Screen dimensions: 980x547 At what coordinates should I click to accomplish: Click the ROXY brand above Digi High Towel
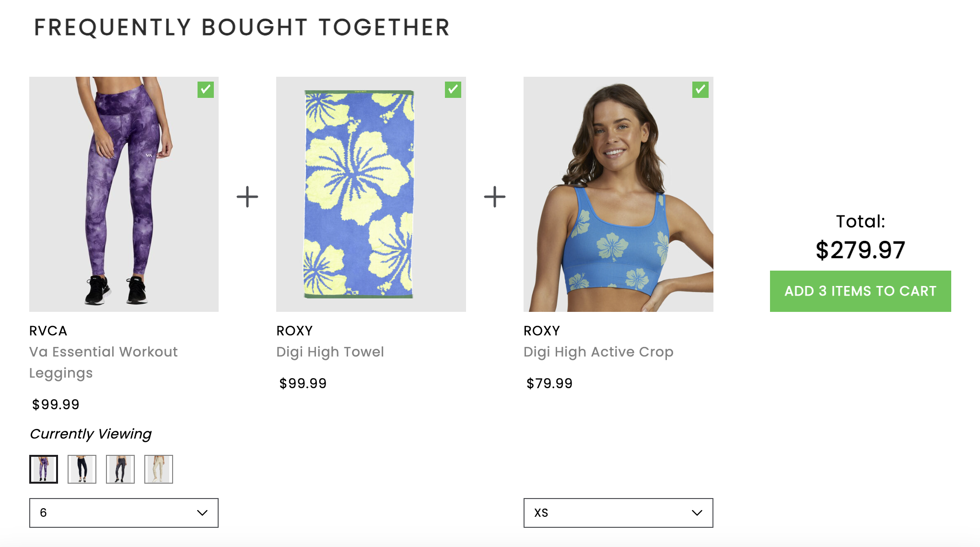click(x=294, y=331)
